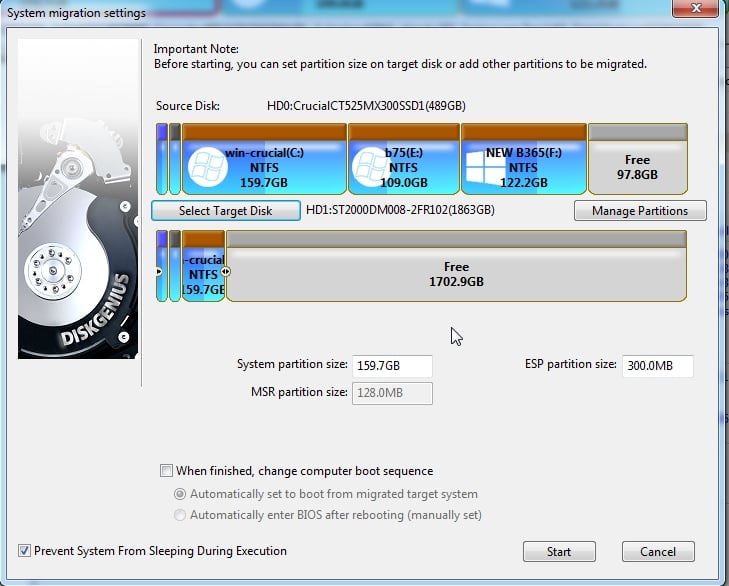Enable change computer boot sequence checkbox

point(166,471)
